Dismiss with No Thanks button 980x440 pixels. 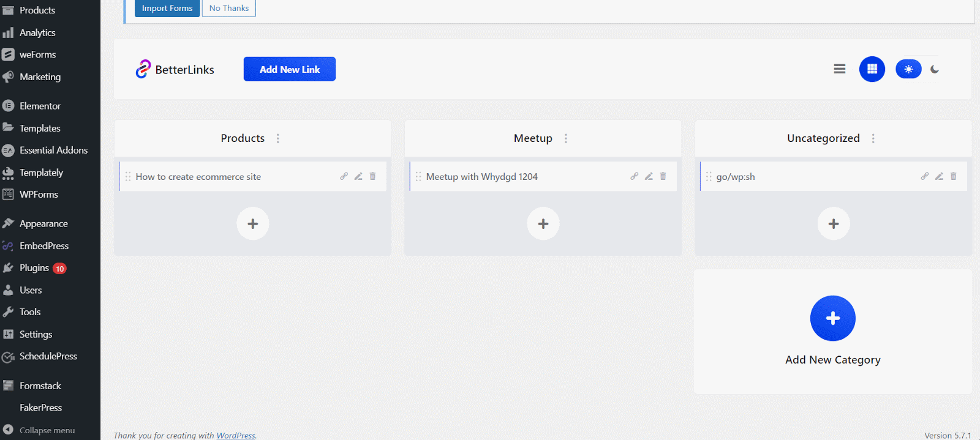point(229,8)
